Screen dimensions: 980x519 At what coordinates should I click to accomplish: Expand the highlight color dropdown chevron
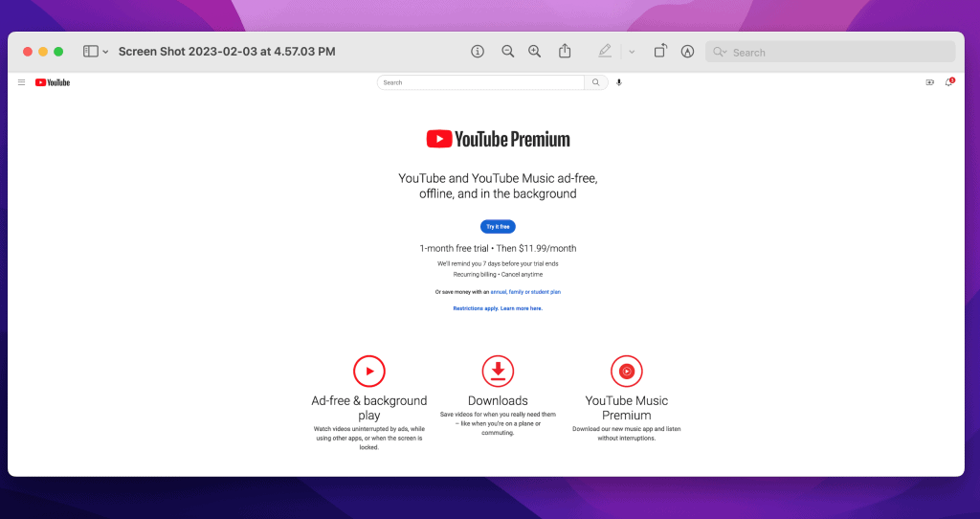[x=632, y=52]
